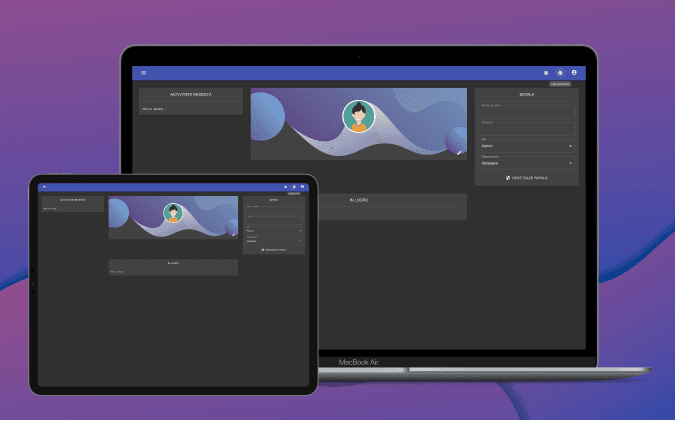Screen dimensions: 676x421
Task: Open the hamburger menu on the tablet screen
Action: point(44,187)
